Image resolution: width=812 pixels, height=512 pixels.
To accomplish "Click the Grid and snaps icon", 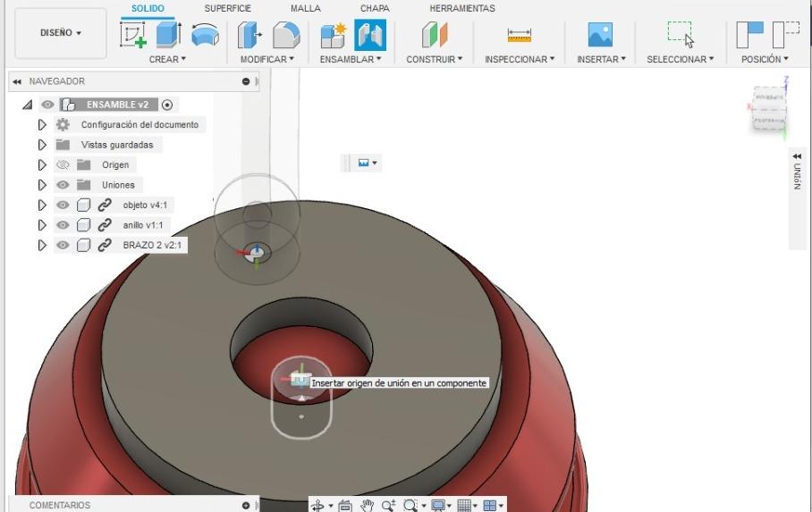I will click(x=464, y=505).
